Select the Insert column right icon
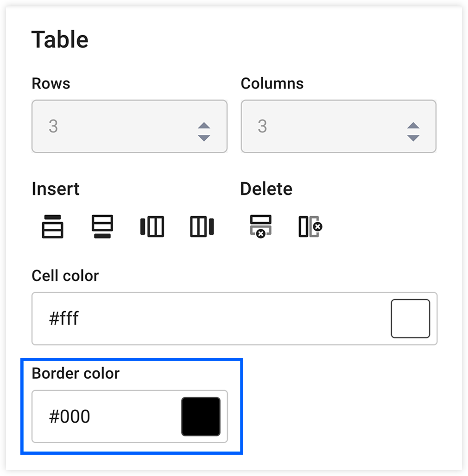 201,226
